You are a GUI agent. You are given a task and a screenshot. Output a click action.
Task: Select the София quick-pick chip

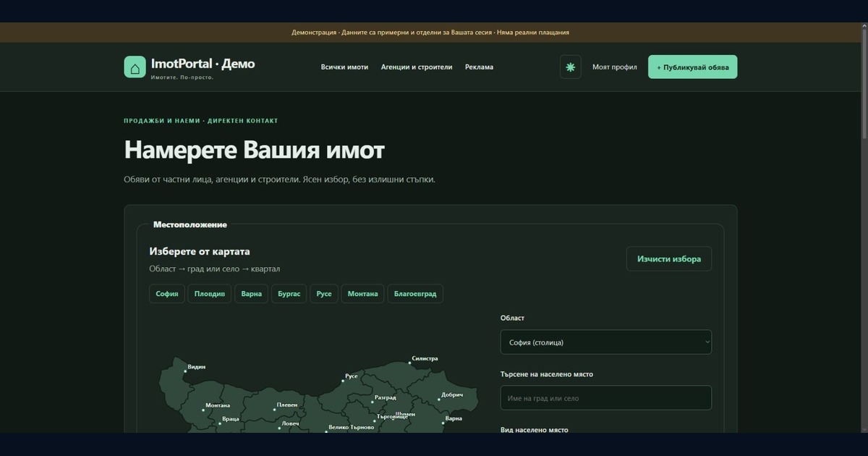coord(167,294)
